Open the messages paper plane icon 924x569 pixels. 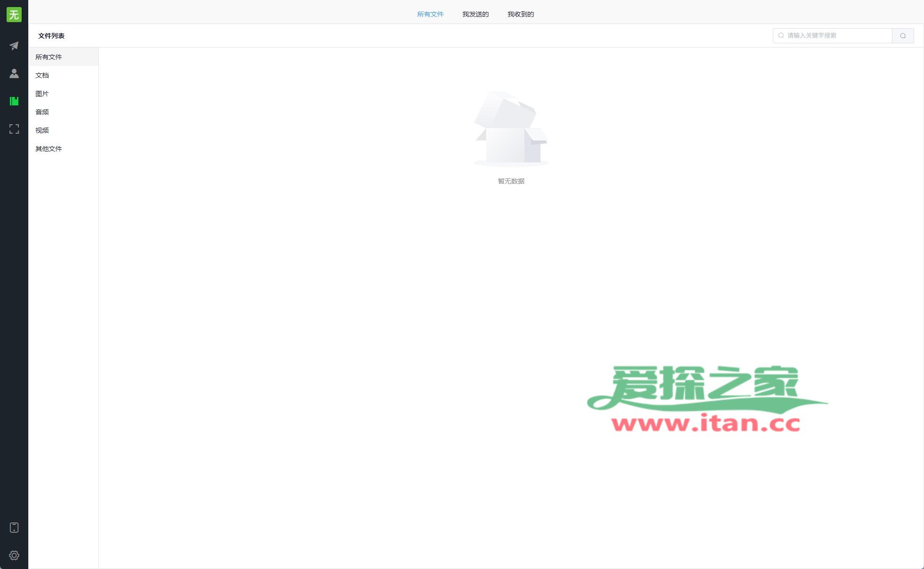(14, 46)
